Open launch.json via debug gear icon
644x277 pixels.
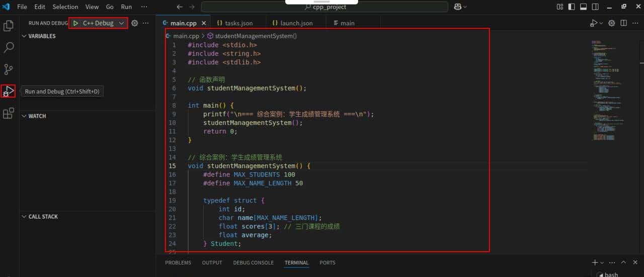(134, 23)
